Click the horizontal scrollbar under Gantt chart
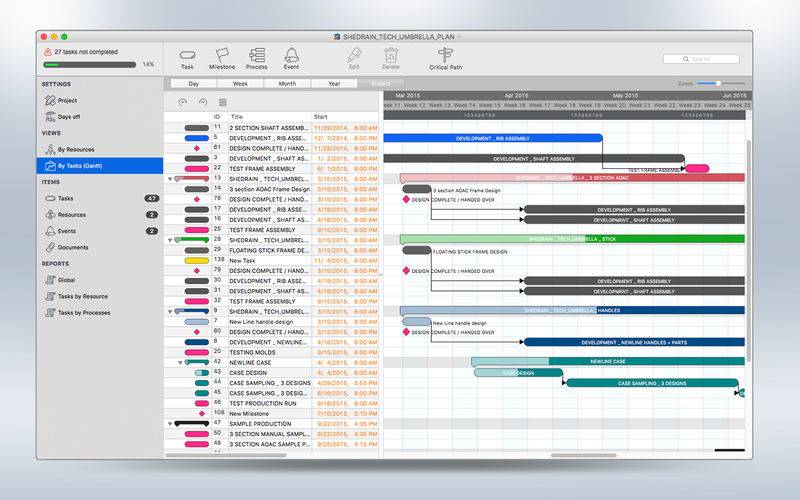The height and width of the screenshot is (500, 800). point(583,455)
